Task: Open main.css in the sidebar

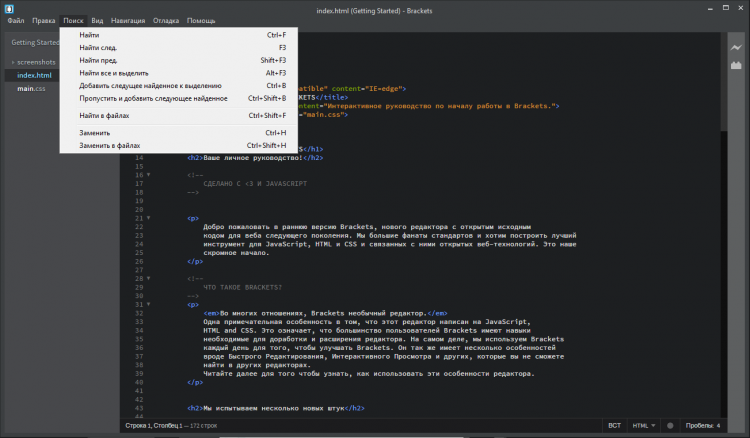Action: click(x=33, y=89)
